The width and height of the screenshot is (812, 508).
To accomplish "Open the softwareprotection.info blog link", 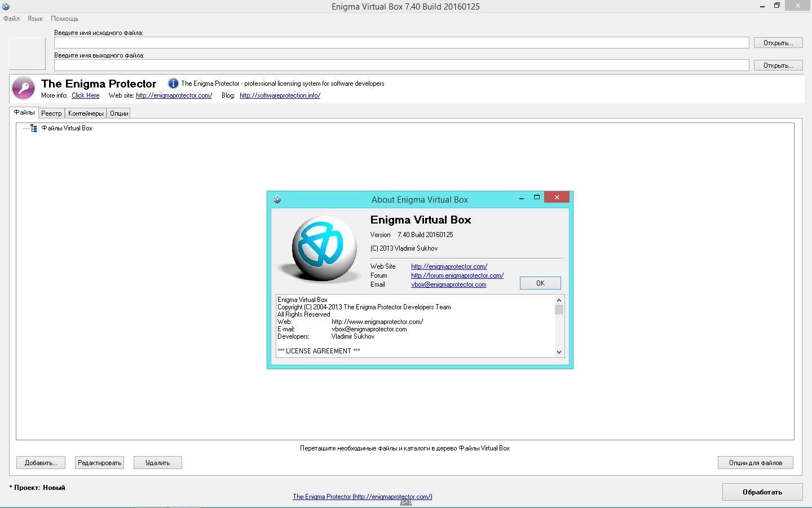I will tap(280, 95).
